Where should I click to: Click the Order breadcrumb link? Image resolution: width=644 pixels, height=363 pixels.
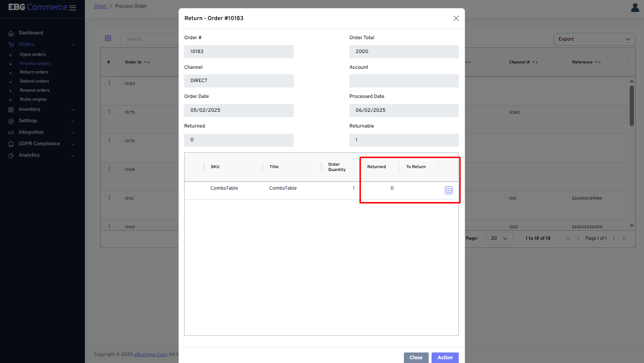[100, 6]
